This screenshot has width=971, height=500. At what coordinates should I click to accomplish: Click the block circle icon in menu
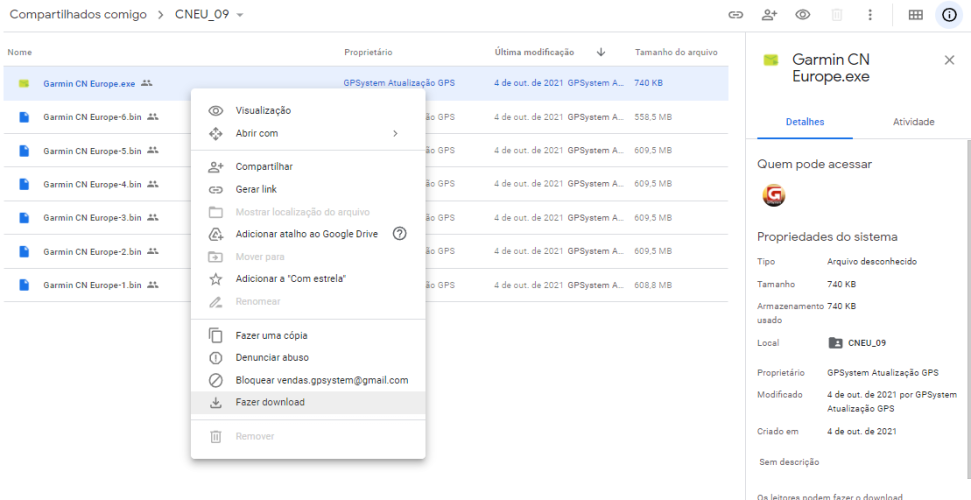coord(216,380)
